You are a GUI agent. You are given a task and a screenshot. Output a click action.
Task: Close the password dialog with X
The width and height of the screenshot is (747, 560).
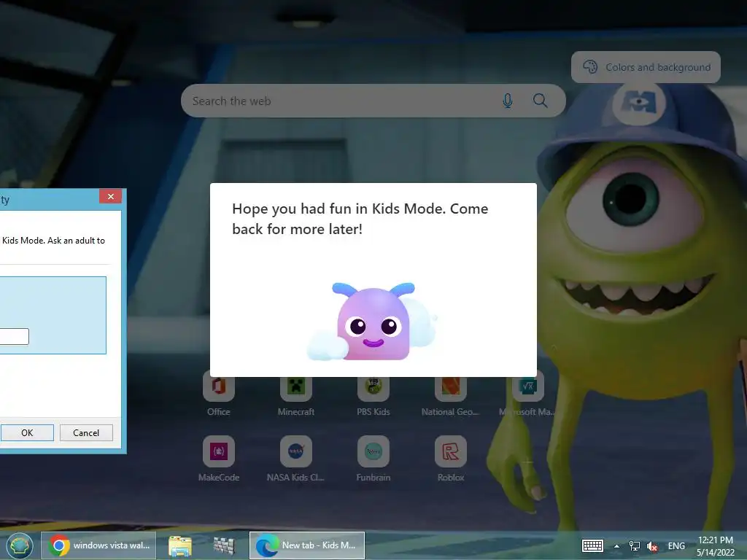[111, 196]
